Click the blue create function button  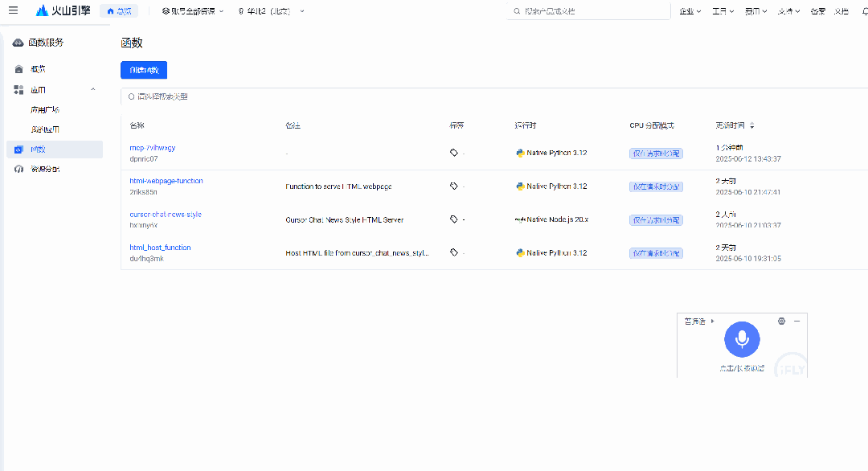tap(144, 70)
